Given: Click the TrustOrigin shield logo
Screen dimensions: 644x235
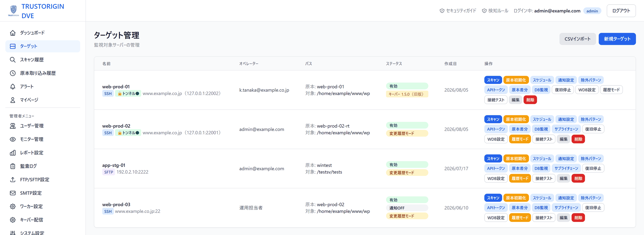Looking at the screenshot, I should 13,11.
